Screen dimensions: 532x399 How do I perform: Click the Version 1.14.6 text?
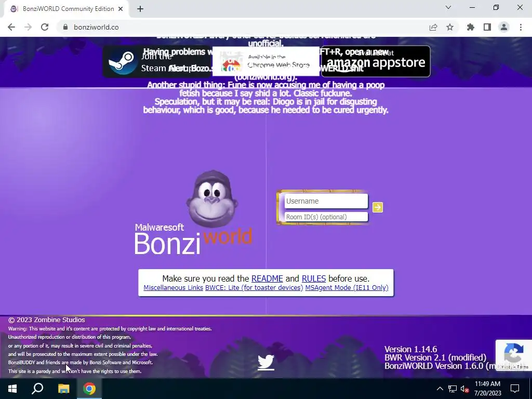[x=410, y=350]
